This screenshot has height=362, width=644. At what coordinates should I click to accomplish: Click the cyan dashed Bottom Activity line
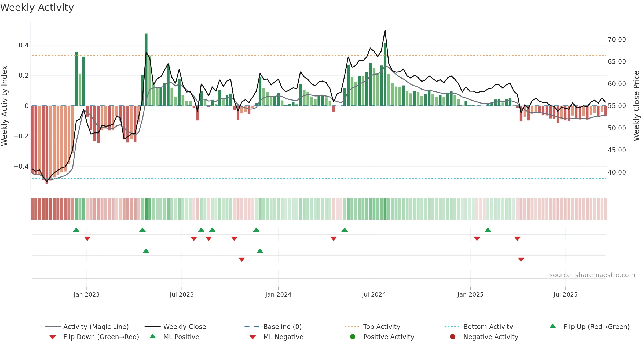(319, 179)
